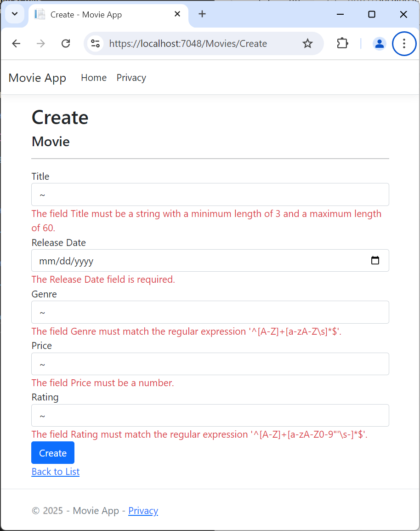Click inside the Title input field
This screenshot has width=420, height=531.
(210, 194)
